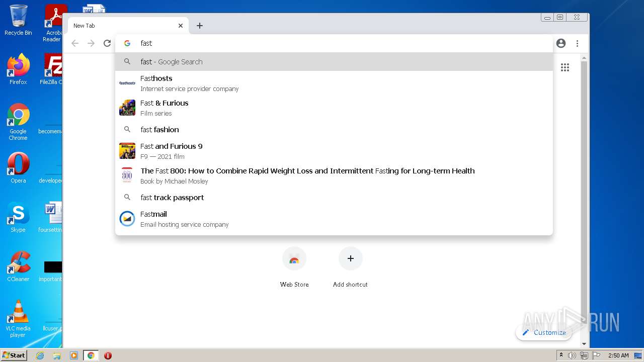Select the Acrobat Reader desktop shortcut
Viewport: 644px width, 362px height.
click(53, 23)
